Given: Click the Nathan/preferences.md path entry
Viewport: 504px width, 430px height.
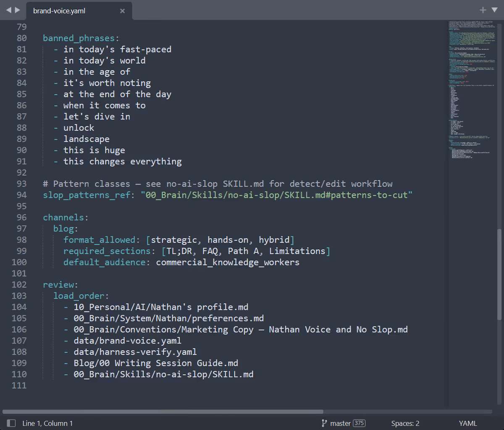Looking at the screenshot, I should click(x=169, y=318).
